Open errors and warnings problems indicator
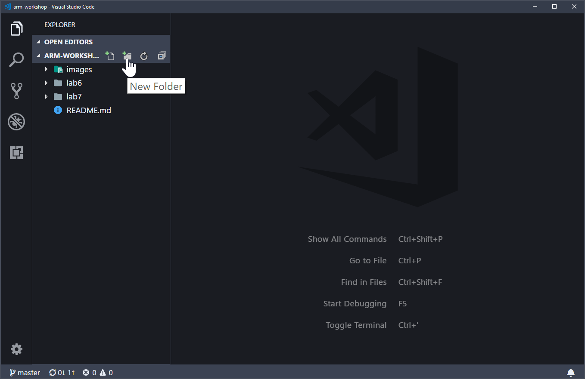Screen dimensions: 585x392 [x=98, y=373]
